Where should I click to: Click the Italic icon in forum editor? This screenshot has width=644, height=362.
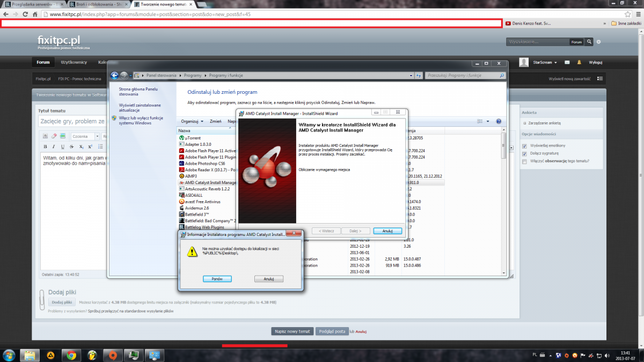click(x=54, y=146)
